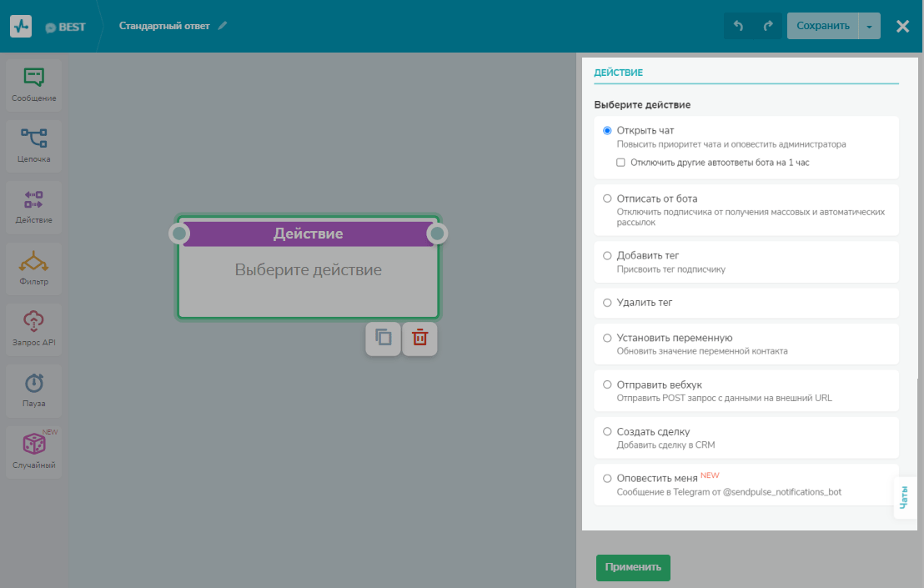Add a Пауза block from sidebar
Screen dimensions: 924x588
click(x=33, y=391)
